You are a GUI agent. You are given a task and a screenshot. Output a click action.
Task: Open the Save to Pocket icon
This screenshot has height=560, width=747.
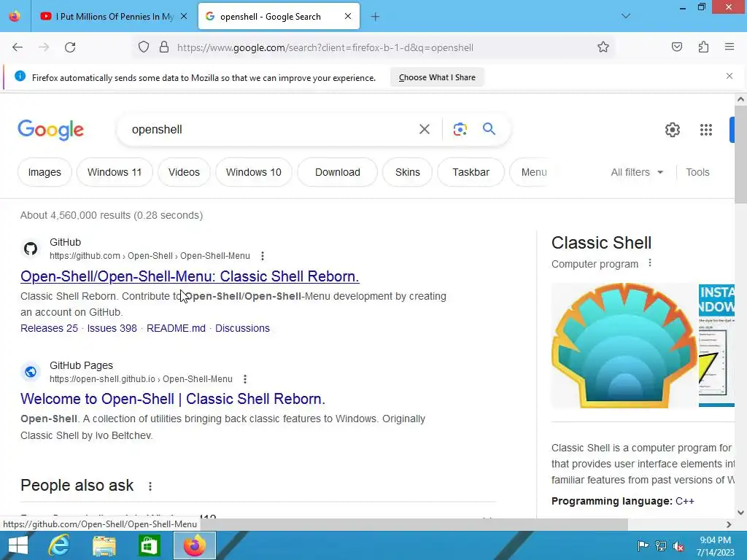(676, 47)
